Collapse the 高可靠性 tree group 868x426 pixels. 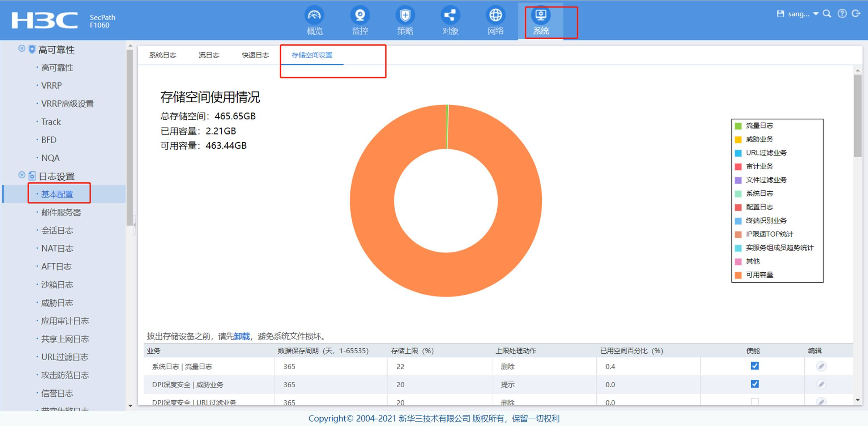[x=22, y=48]
